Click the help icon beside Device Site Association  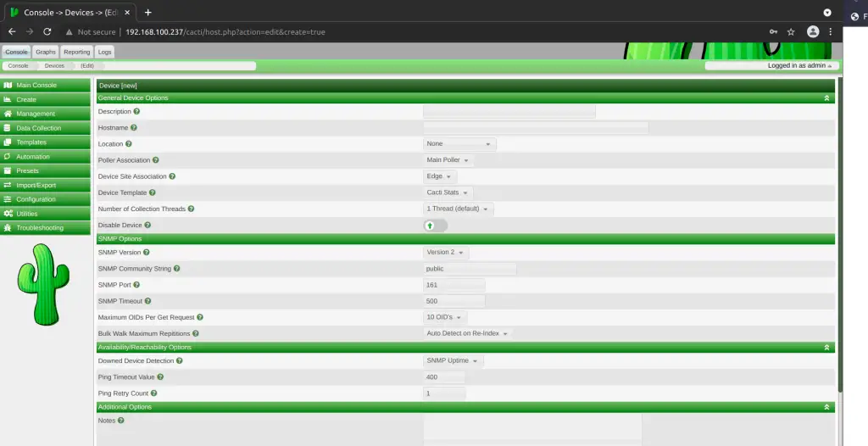pos(172,176)
